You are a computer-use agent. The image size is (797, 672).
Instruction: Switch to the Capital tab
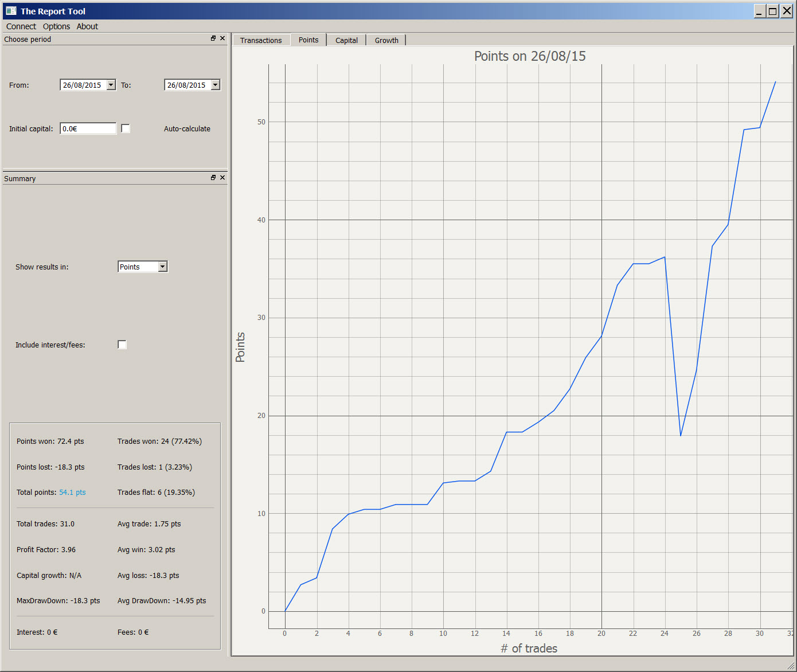(x=346, y=40)
